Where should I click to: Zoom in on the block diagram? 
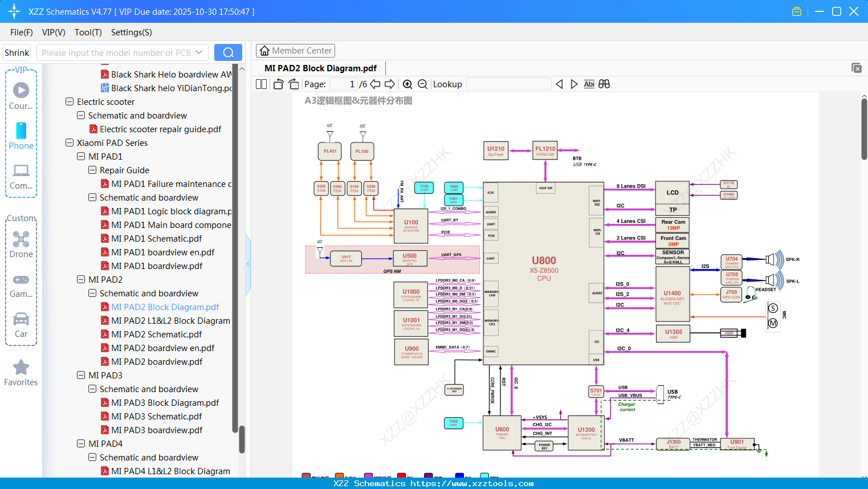tap(407, 84)
